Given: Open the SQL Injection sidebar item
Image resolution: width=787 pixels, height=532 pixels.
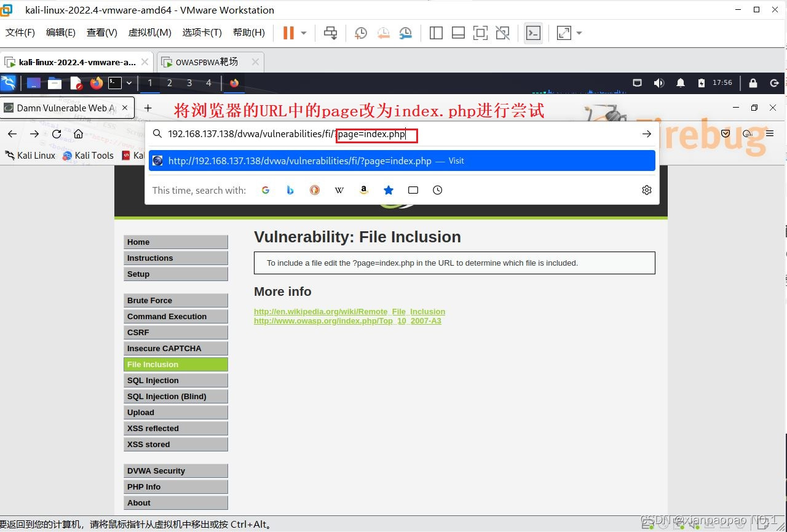Looking at the screenshot, I should tap(175, 381).
